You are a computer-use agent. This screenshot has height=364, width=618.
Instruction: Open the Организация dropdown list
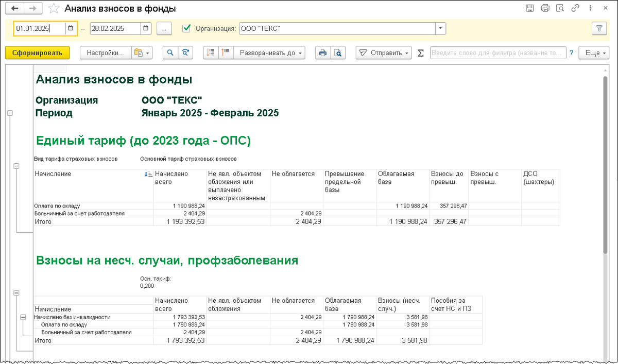pyautogui.click(x=440, y=29)
